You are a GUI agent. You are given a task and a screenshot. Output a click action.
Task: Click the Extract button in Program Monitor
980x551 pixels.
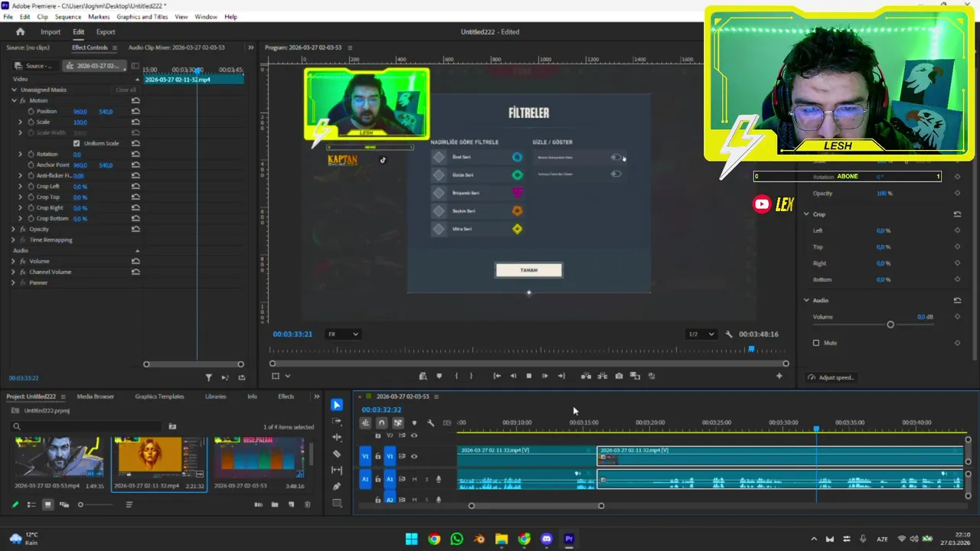603,376
